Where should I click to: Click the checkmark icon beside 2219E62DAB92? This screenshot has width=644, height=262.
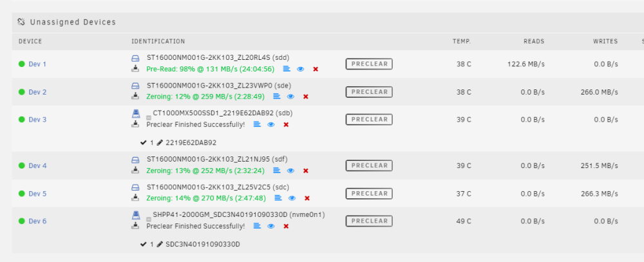144,143
